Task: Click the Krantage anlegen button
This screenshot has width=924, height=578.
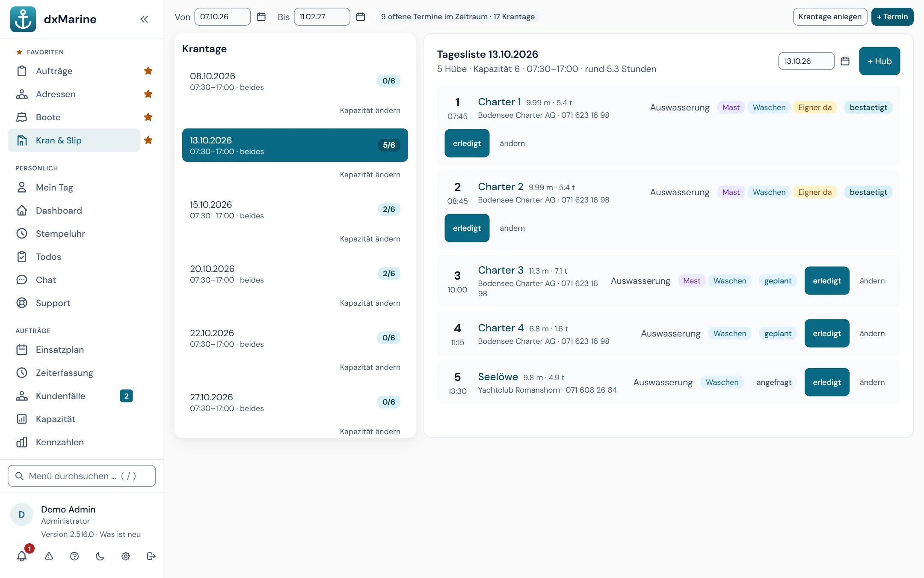Action: [x=830, y=17]
